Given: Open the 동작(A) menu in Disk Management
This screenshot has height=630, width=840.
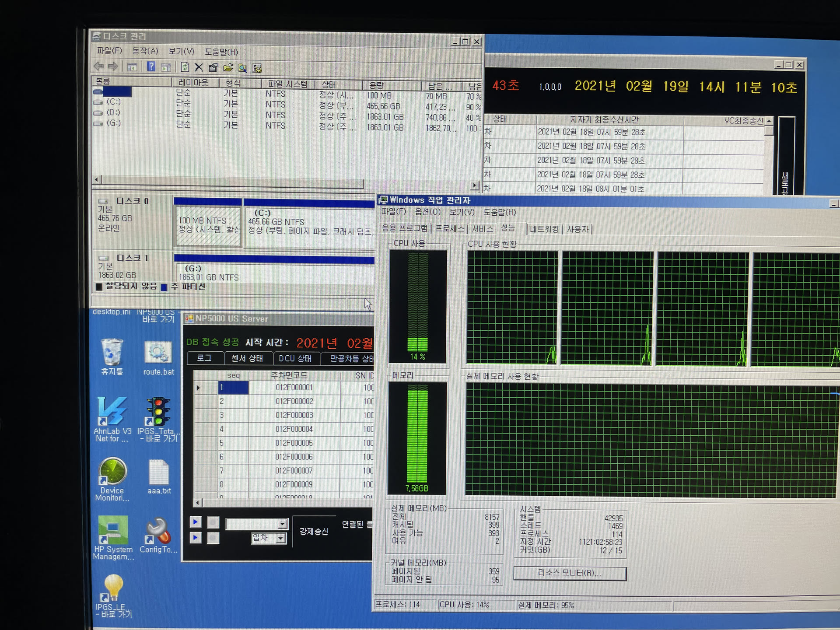Looking at the screenshot, I should tap(145, 51).
